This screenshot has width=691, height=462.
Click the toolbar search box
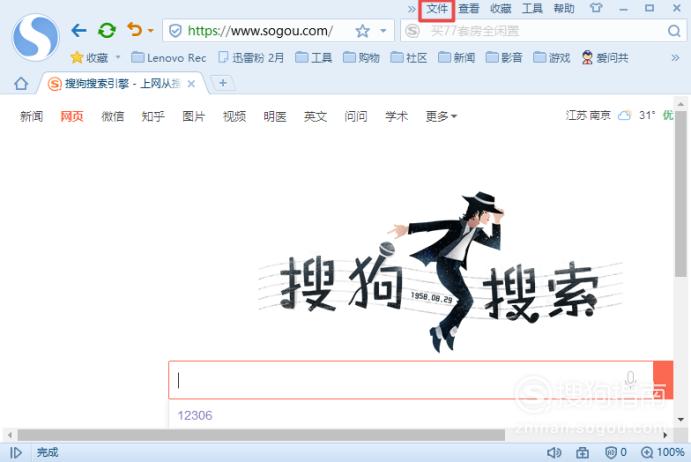click(542, 31)
